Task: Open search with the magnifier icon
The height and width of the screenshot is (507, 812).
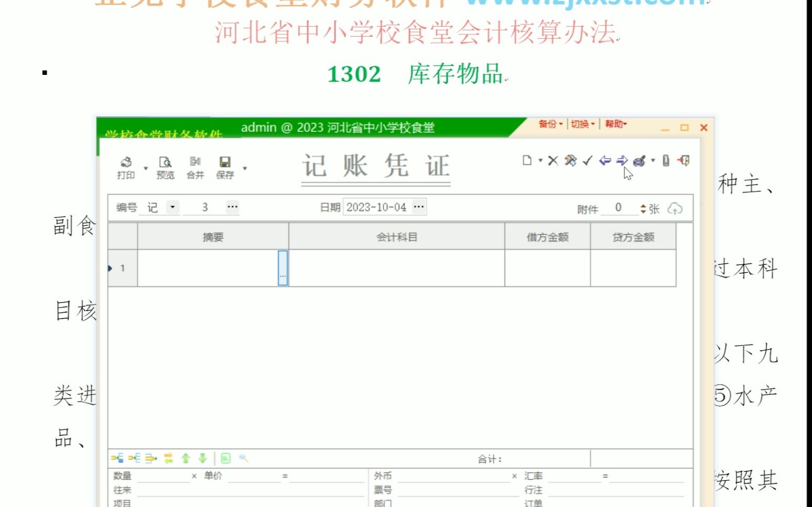Action: (x=243, y=457)
